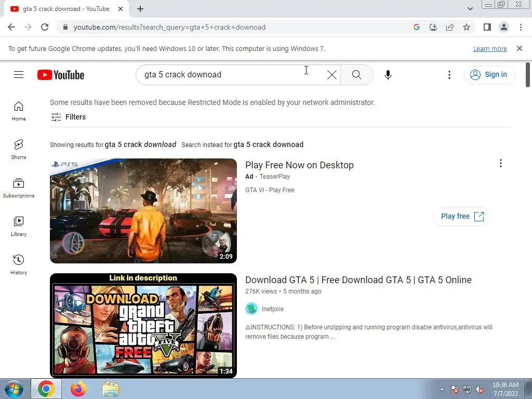Image resolution: width=532 pixels, height=399 pixels.
Task: Click the video description INSTRUCTIONS text
Action: [x=369, y=332]
